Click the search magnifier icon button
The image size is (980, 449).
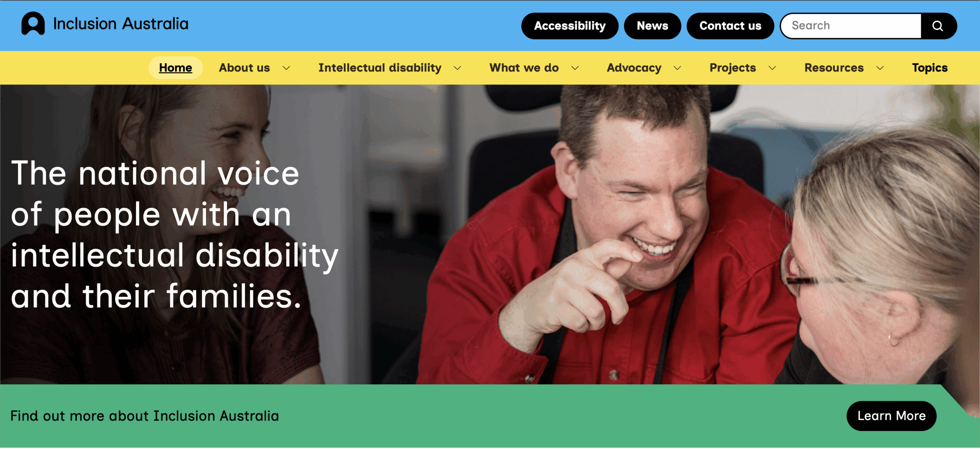click(938, 26)
